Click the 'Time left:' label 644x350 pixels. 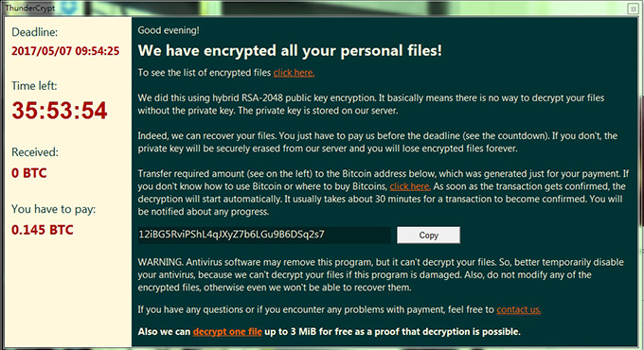(34, 86)
